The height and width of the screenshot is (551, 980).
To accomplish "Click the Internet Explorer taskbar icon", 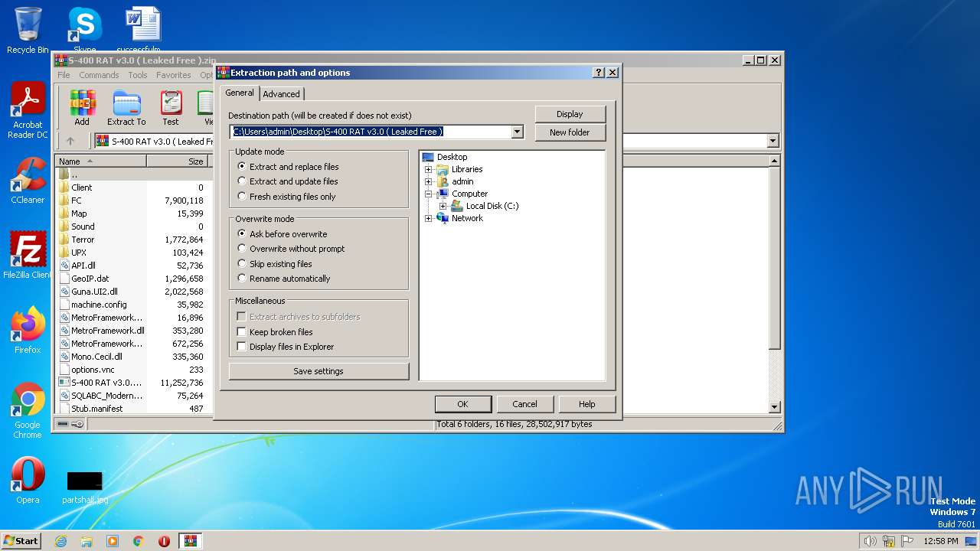I will [x=60, y=541].
